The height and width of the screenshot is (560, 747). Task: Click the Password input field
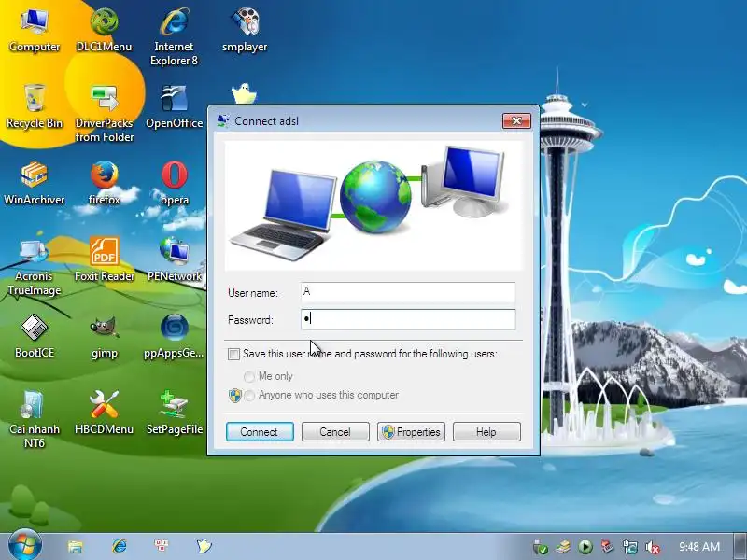tap(408, 319)
